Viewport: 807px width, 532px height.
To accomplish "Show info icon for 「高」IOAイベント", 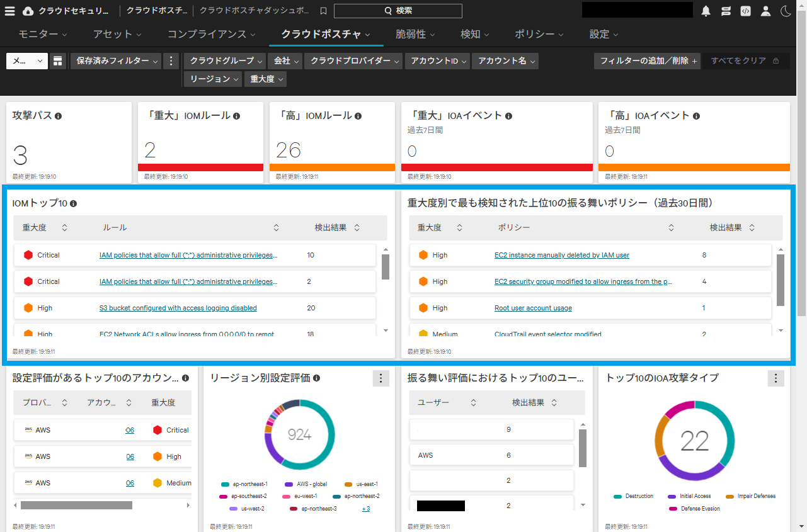I will click(x=696, y=116).
